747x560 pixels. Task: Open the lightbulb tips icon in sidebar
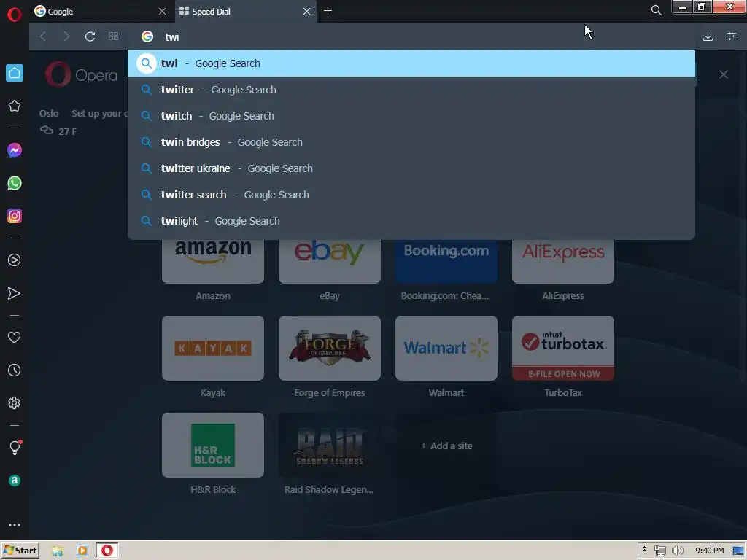point(15,448)
